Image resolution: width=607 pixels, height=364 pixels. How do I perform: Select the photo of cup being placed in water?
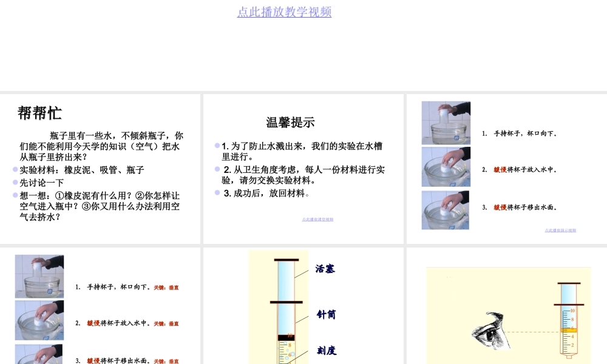tap(446, 166)
